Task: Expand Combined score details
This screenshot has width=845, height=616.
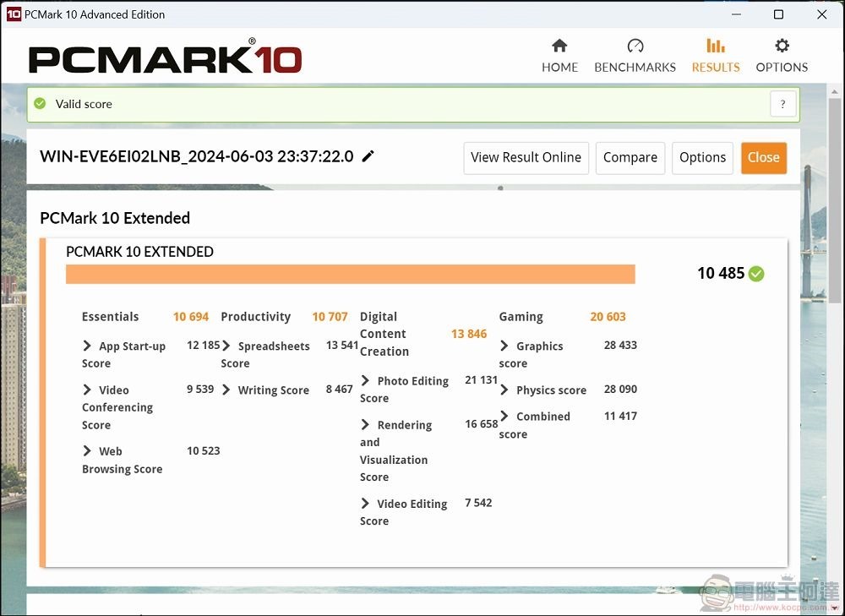Action: click(x=504, y=416)
